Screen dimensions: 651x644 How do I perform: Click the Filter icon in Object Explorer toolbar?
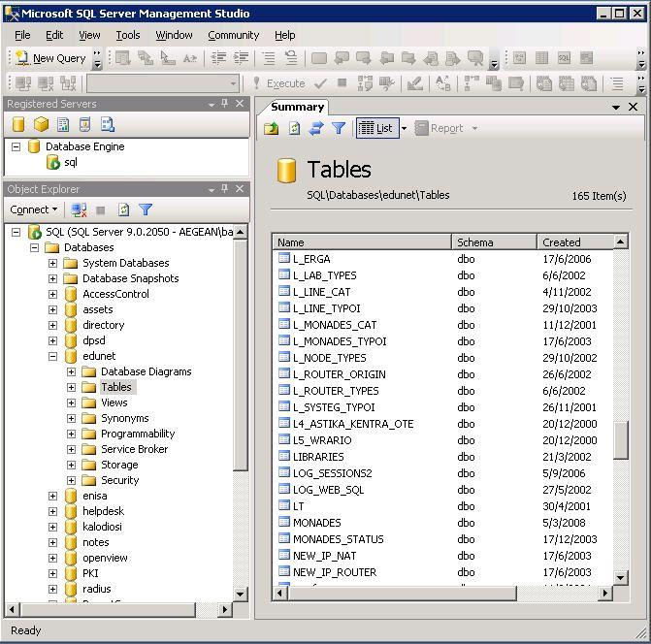[x=146, y=209]
